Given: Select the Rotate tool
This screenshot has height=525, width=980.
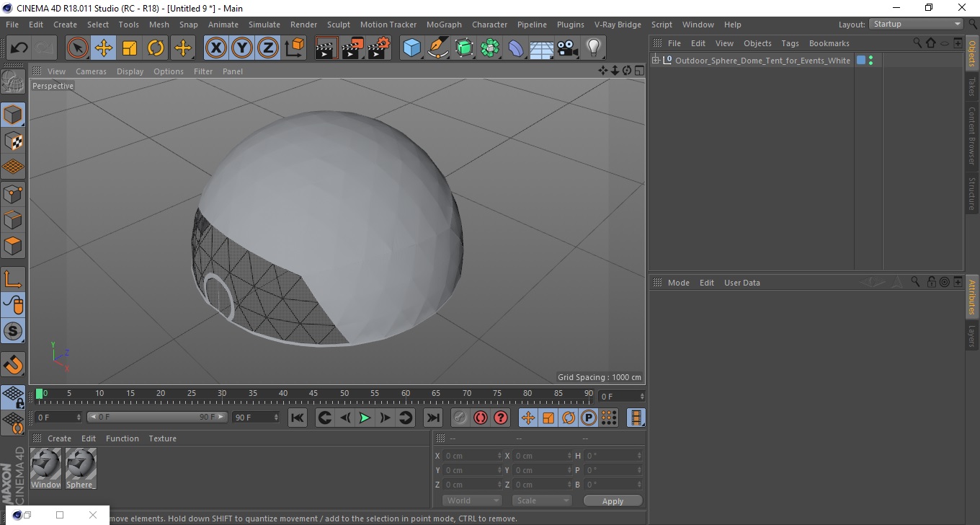Looking at the screenshot, I should (x=156, y=48).
